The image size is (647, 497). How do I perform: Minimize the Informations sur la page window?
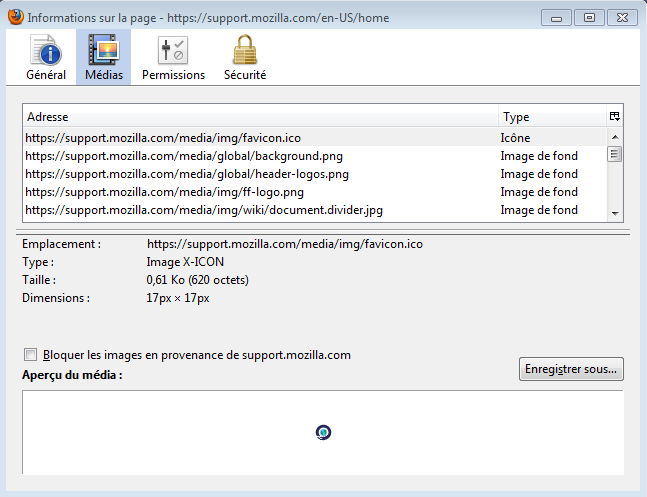tap(556, 18)
